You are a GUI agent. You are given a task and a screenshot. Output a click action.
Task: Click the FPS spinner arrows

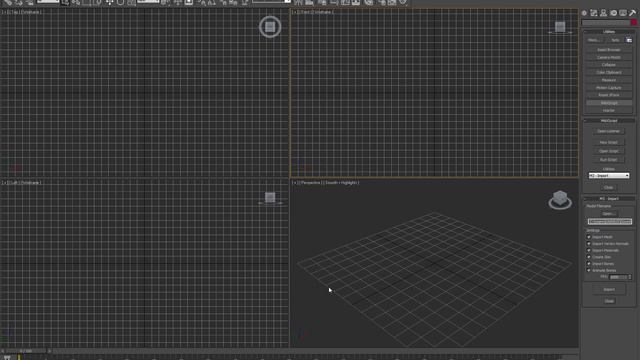point(630,277)
